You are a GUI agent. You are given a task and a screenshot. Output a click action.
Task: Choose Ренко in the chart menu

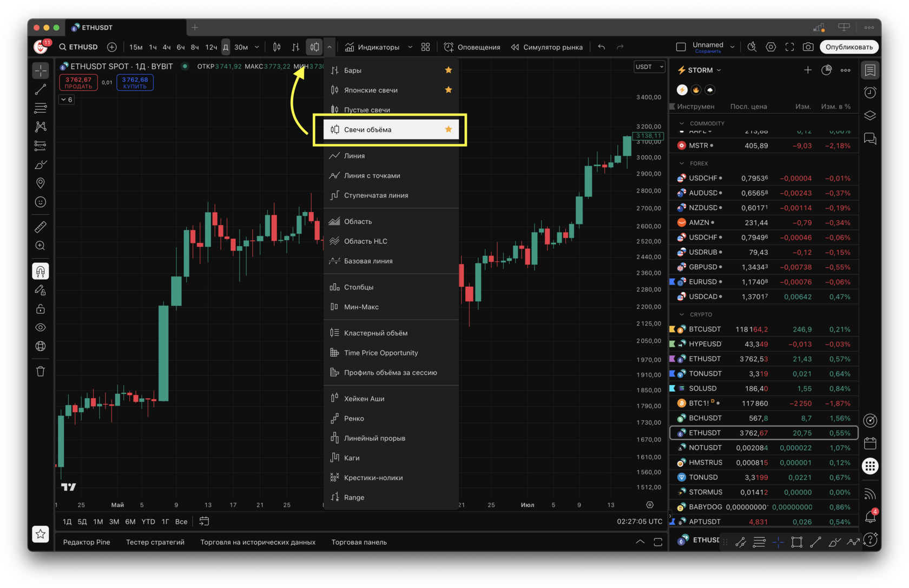pyautogui.click(x=391, y=418)
